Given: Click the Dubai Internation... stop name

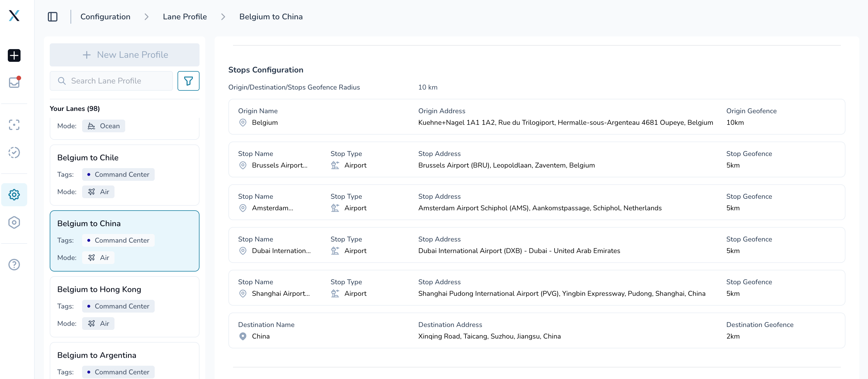Looking at the screenshot, I should tap(281, 251).
